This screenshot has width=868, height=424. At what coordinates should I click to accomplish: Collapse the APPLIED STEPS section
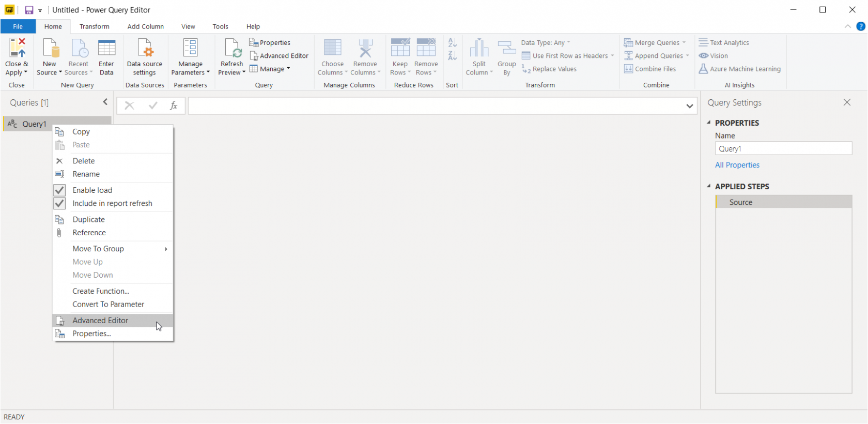[x=709, y=186]
